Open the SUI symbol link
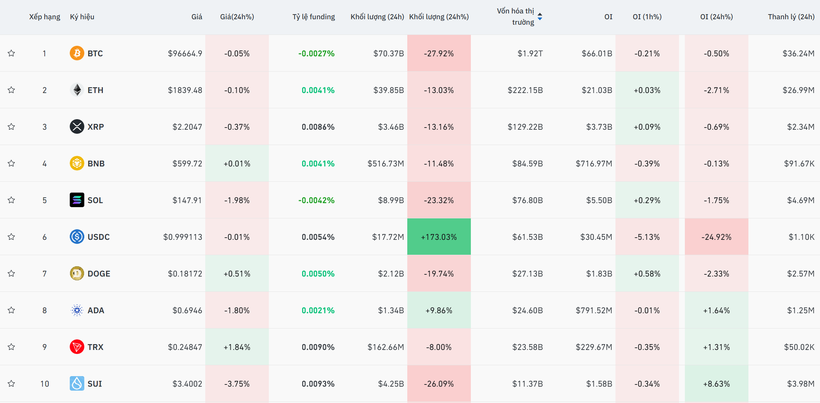 [x=94, y=383]
